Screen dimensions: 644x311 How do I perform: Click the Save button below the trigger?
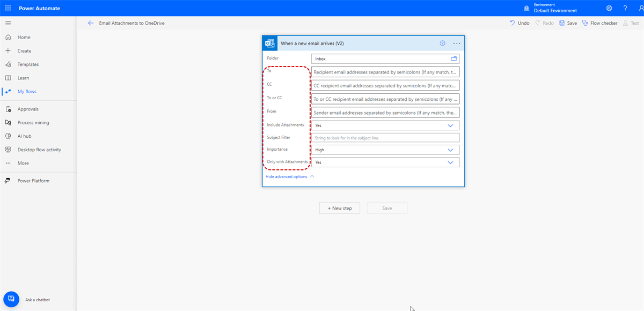point(387,208)
